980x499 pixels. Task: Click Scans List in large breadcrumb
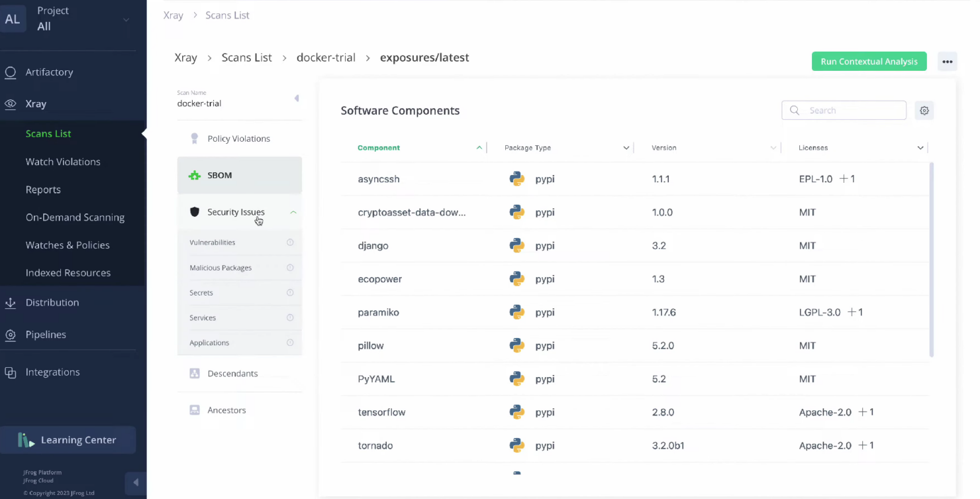[x=247, y=58]
